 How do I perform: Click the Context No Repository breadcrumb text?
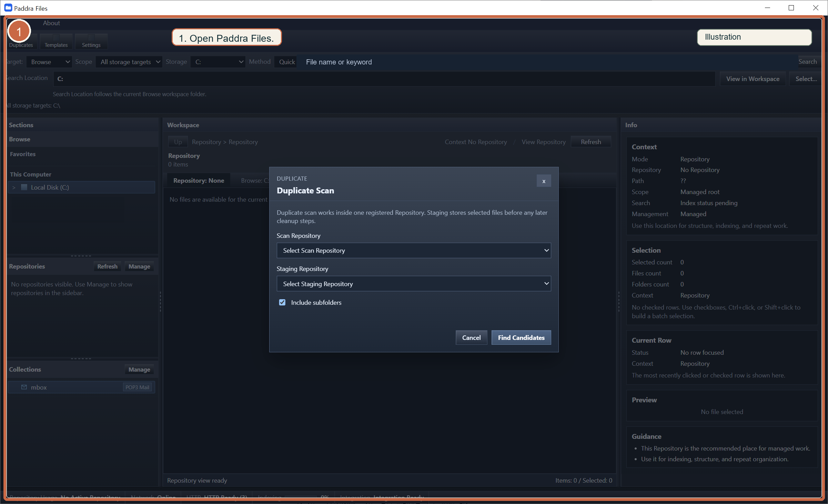476,142
